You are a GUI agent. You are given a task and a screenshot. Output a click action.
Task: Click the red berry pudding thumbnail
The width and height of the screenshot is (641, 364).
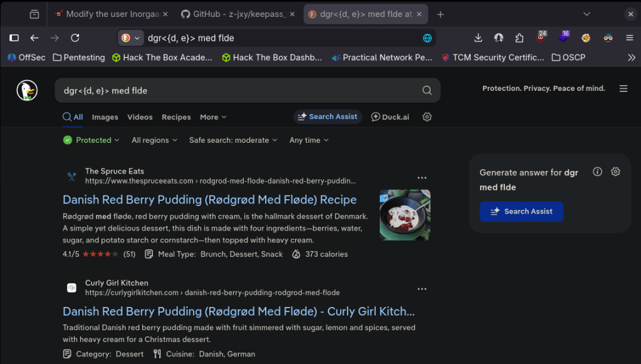tap(405, 215)
